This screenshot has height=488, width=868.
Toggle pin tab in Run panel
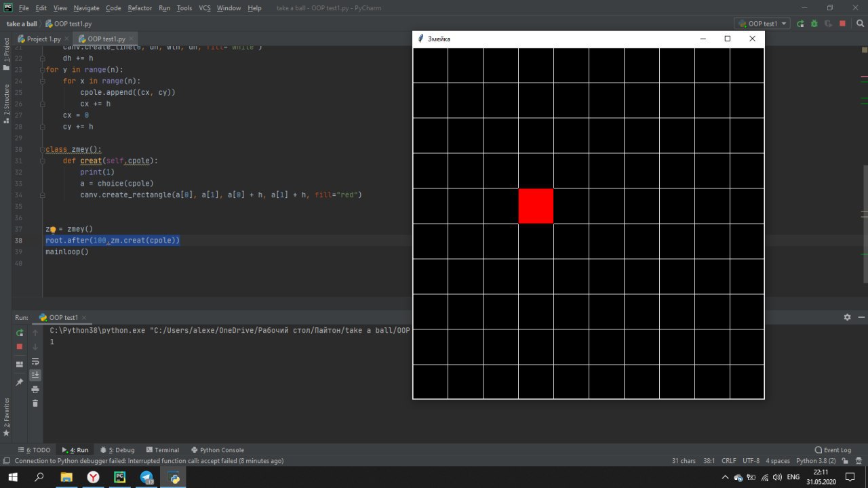pyautogui.click(x=20, y=383)
